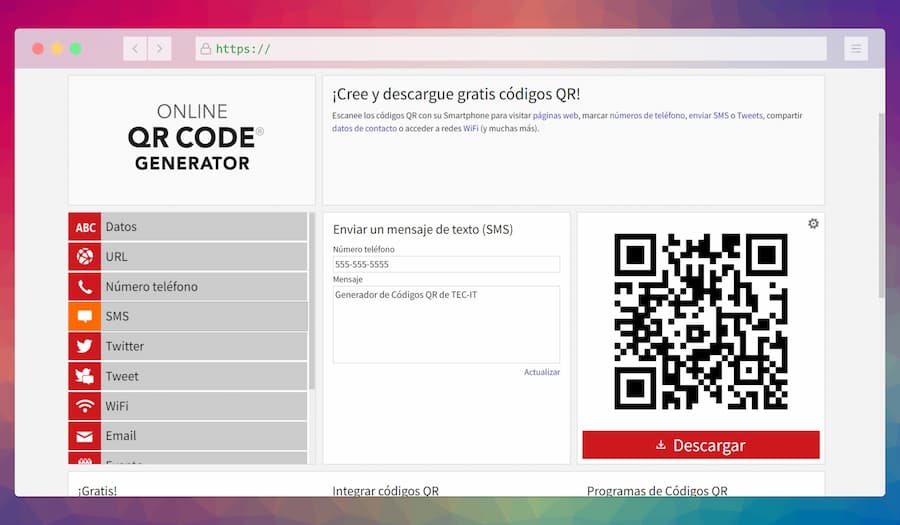Follow the 'páginas web' link
The width and height of the screenshot is (900, 525).
tap(556, 115)
